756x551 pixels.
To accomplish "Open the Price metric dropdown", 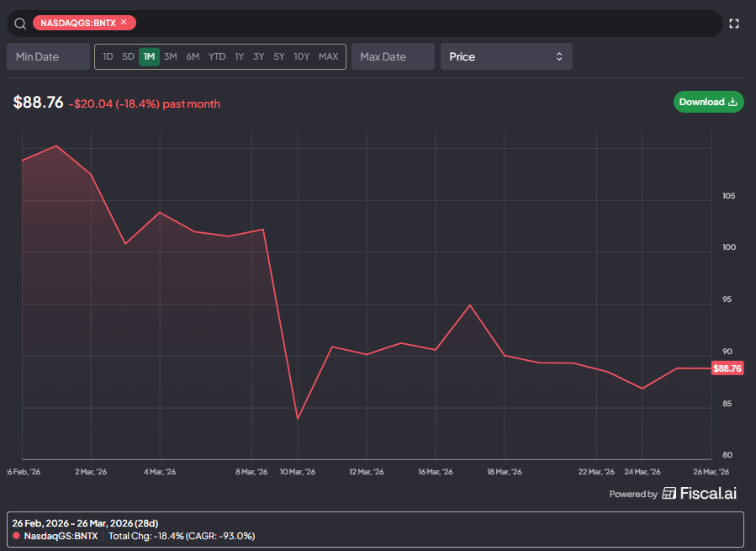I will (506, 56).
